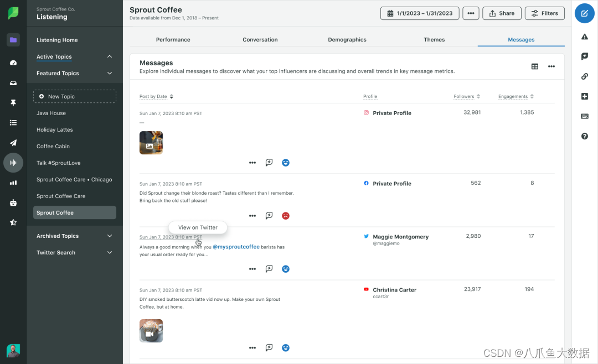Open the help question mark icon
Screen dimensions: 598x364
(x=584, y=136)
